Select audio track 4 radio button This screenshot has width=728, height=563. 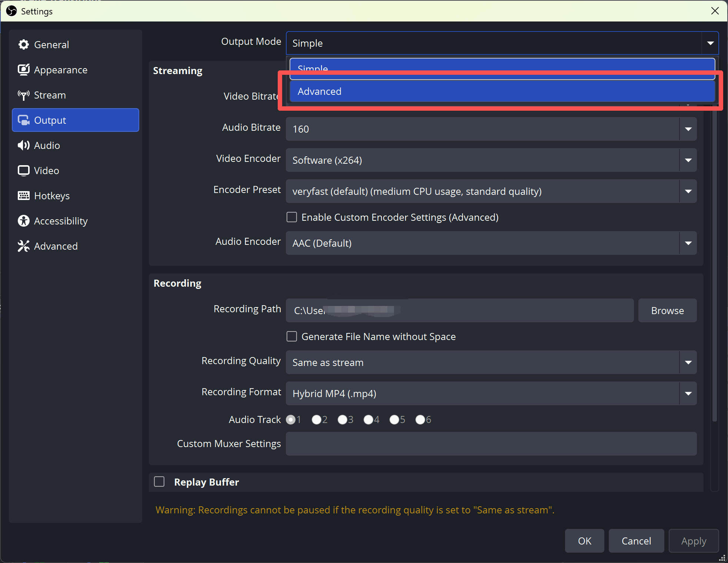coord(368,420)
